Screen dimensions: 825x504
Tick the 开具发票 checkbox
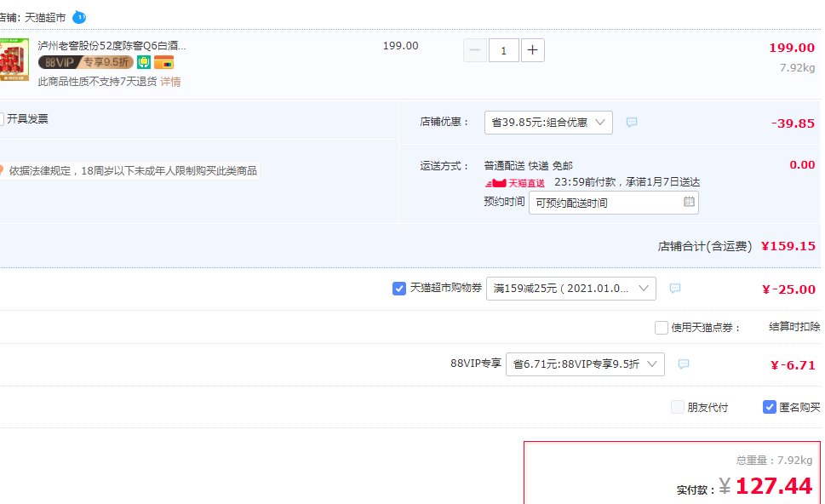[2, 119]
